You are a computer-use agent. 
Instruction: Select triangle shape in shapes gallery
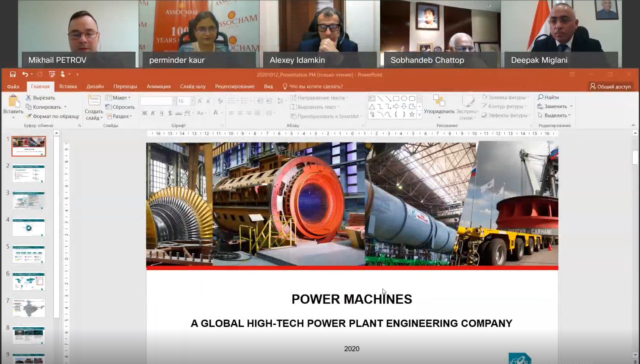(372, 107)
